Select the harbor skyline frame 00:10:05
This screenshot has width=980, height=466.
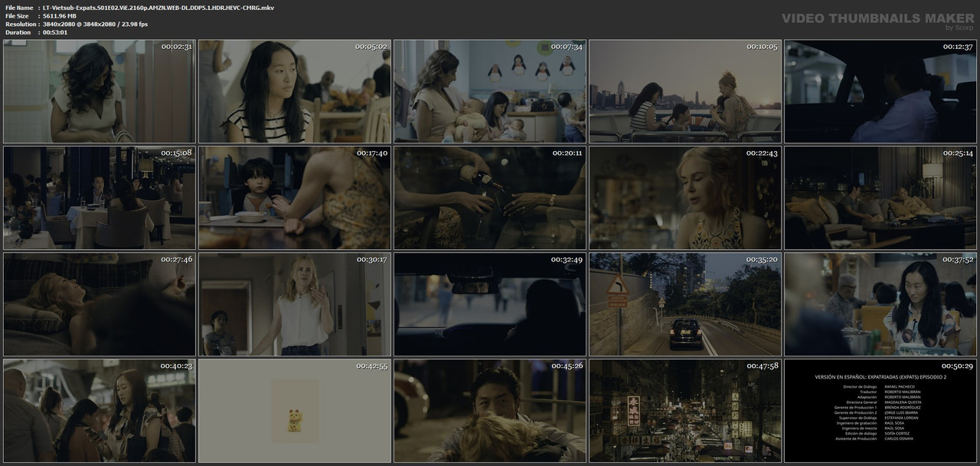(x=685, y=91)
